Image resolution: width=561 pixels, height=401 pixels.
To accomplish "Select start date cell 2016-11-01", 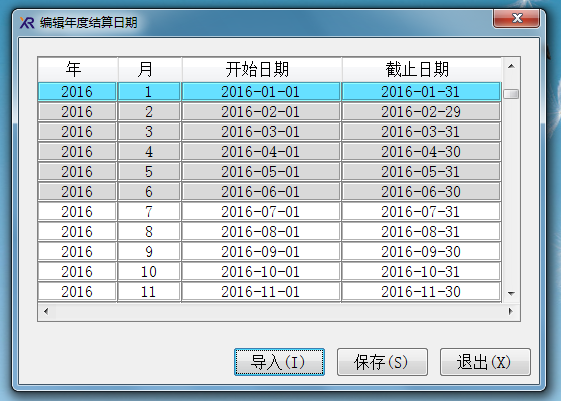I will (261, 292).
